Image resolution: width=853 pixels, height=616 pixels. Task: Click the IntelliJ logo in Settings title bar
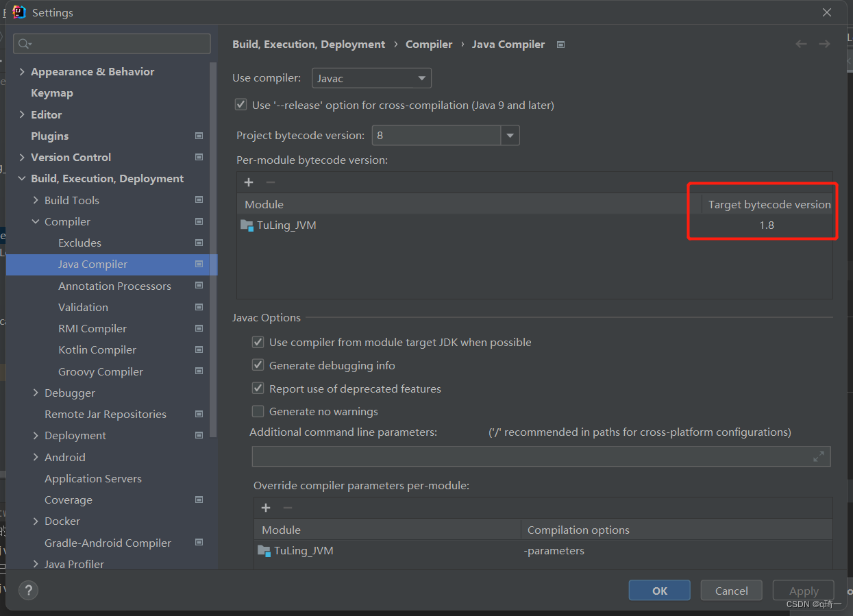pos(19,12)
